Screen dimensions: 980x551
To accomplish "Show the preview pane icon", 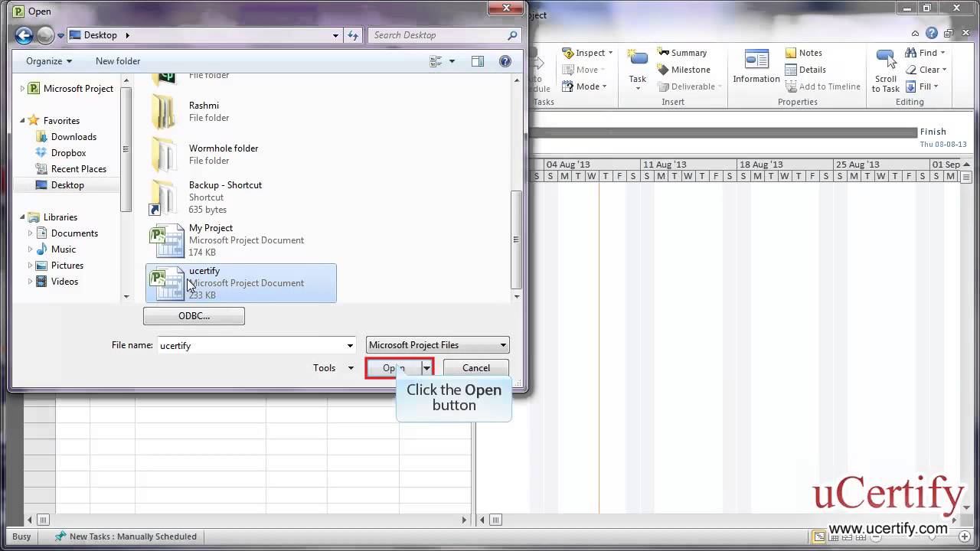I will point(478,61).
